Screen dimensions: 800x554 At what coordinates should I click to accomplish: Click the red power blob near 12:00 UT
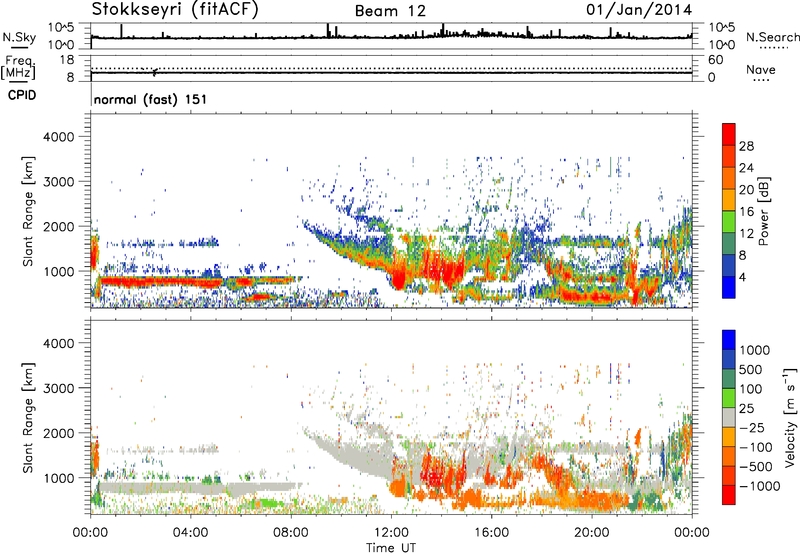pyautogui.click(x=398, y=278)
